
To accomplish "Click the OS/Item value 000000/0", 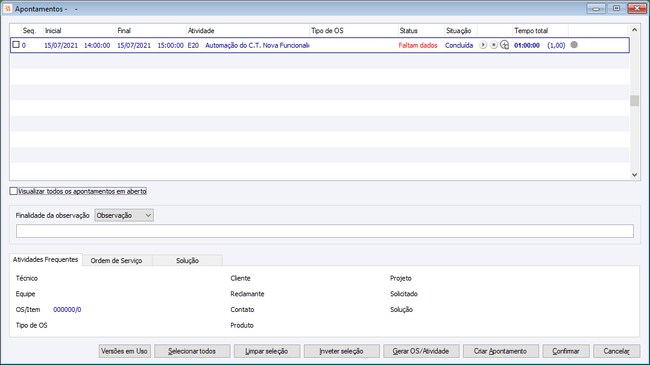I will tap(67, 309).
